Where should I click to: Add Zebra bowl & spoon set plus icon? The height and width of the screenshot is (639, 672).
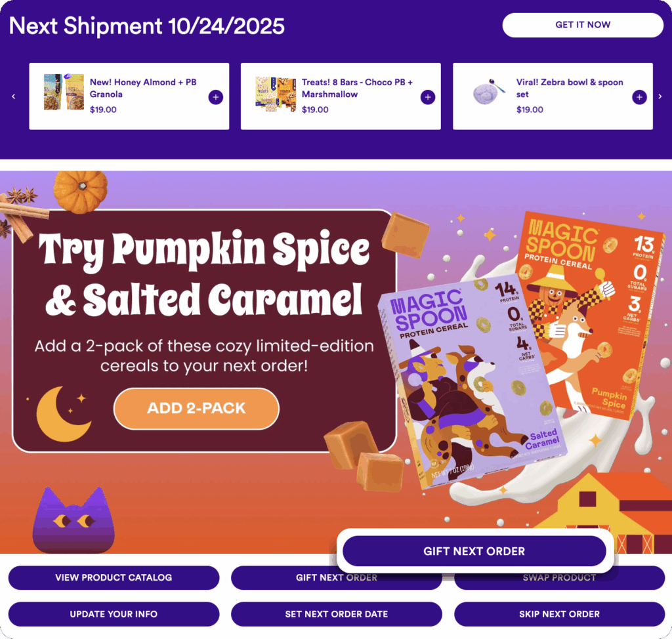pyautogui.click(x=639, y=97)
